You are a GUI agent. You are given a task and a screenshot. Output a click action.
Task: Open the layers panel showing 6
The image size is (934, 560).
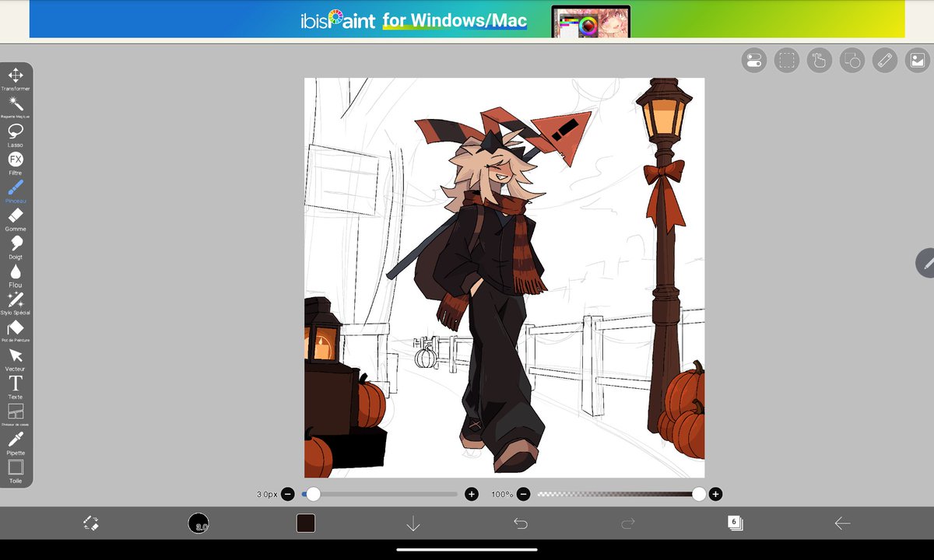point(736,523)
